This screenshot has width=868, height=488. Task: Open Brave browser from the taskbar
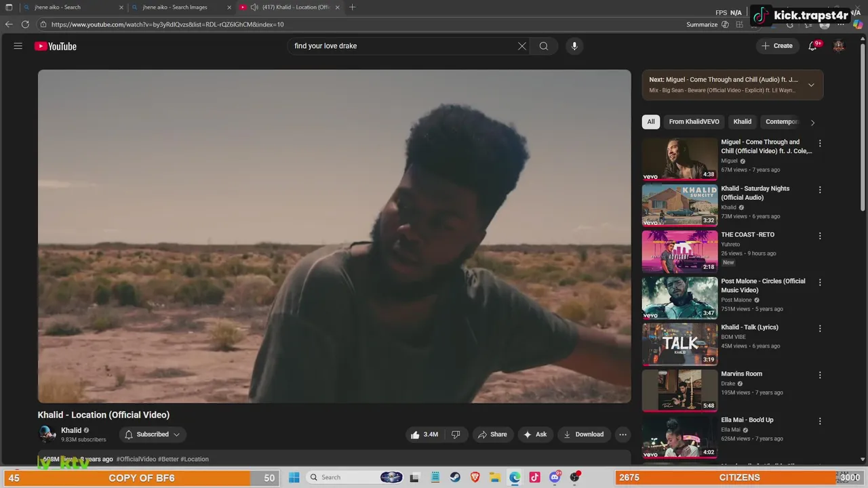(475, 477)
